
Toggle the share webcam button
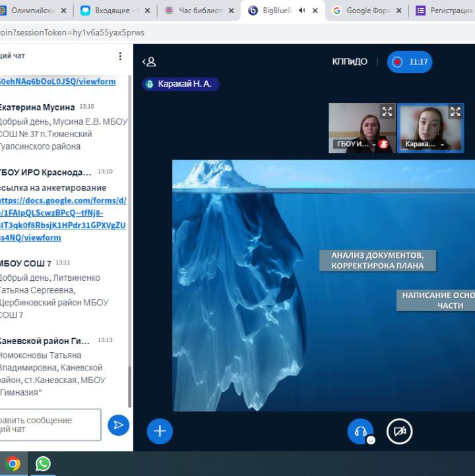point(399,431)
